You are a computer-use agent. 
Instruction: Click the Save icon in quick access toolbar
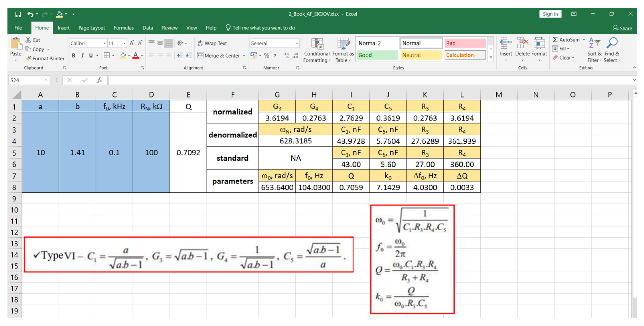[x=18, y=14]
